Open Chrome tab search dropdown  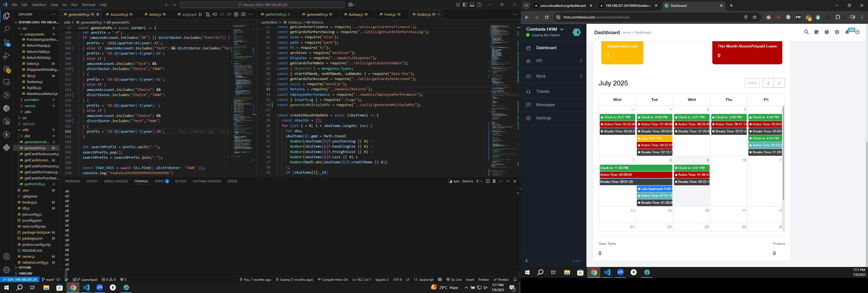[x=526, y=6]
